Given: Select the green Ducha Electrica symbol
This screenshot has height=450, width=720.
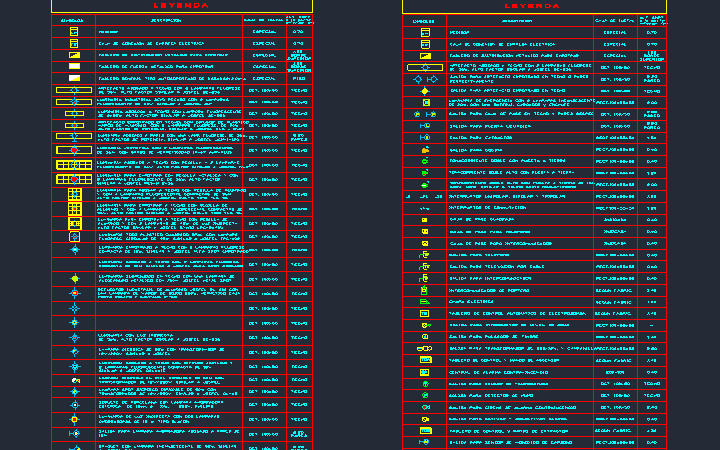Looking at the screenshot, I should [x=424, y=302].
